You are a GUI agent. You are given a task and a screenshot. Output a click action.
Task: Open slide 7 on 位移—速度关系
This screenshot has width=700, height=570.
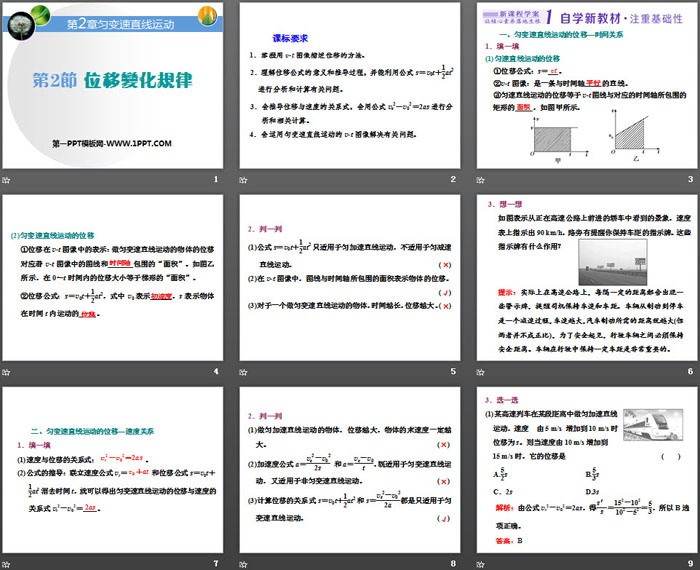pyautogui.click(x=115, y=470)
